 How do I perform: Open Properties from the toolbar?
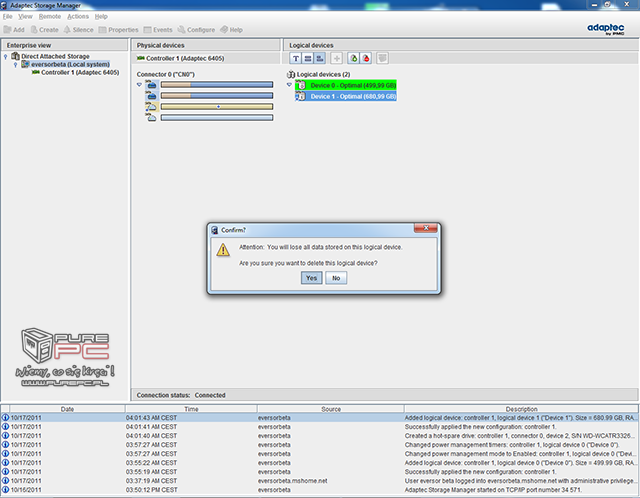tap(118, 30)
